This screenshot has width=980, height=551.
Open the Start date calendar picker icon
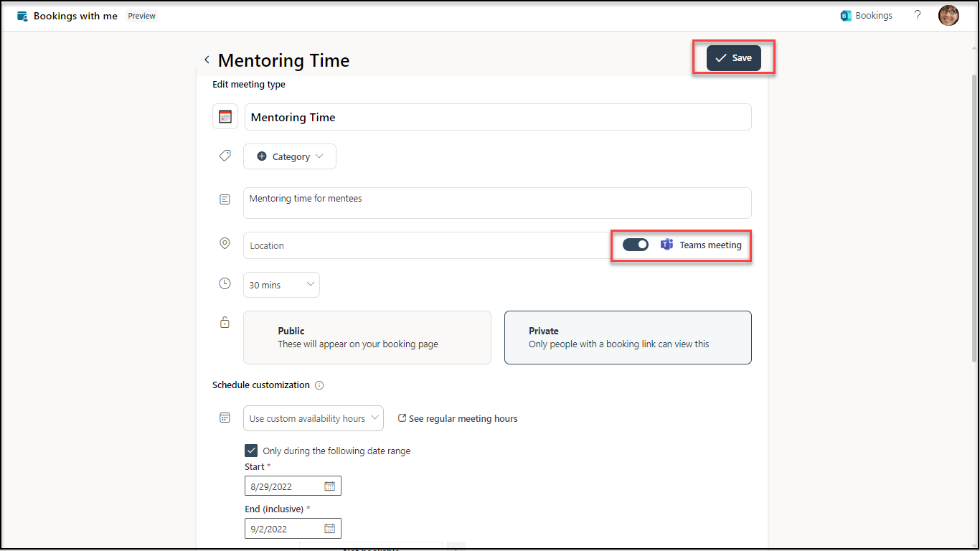point(329,486)
